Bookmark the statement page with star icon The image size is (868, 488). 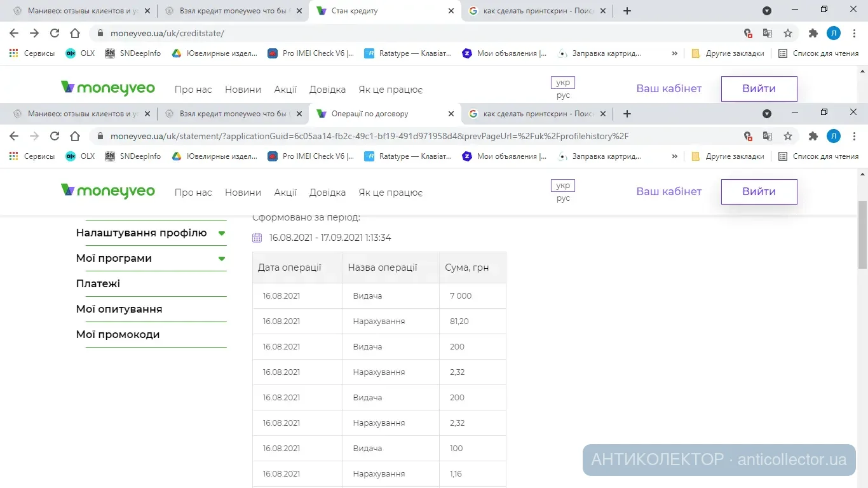pyautogui.click(x=788, y=136)
